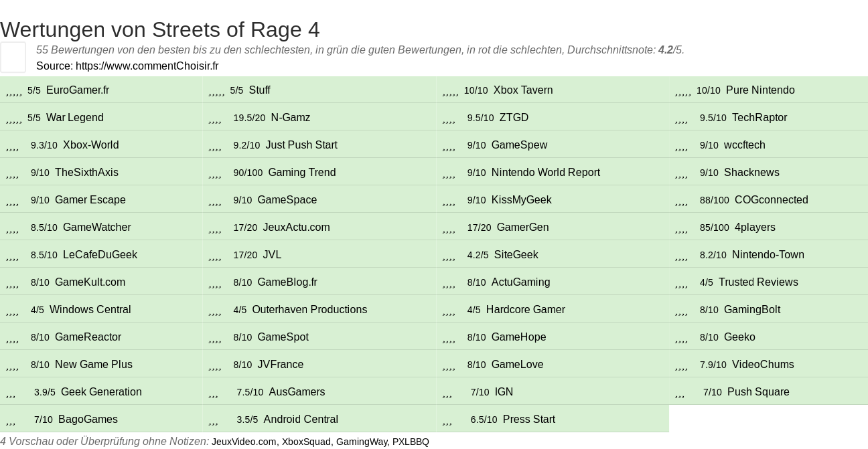Image resolution: width=868 pixels, height=449 pixels.
Task: Click the 'Wertungen von Streets of Rage 4' heading
Action: click(160, 29)
